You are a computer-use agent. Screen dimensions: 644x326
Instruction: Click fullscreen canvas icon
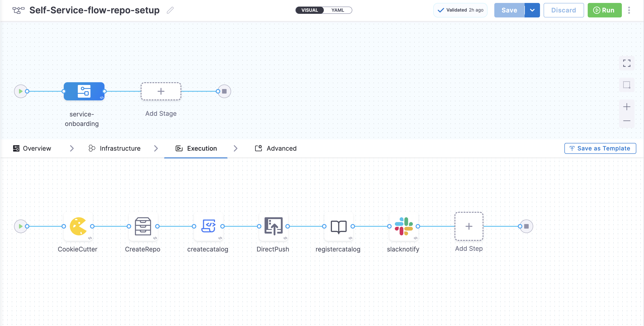click(x=626, y=63)
